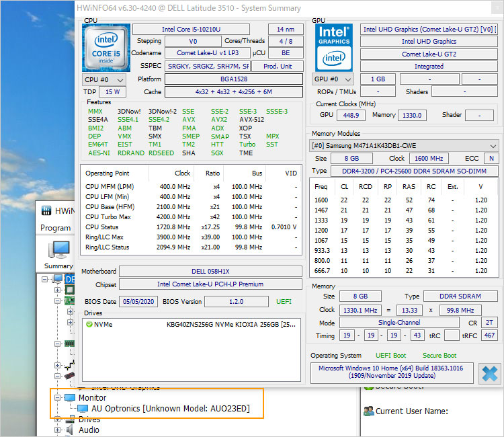Viewport: 504px width, 437px height.
Task: Open the Program menu
Action: (55, 228)
